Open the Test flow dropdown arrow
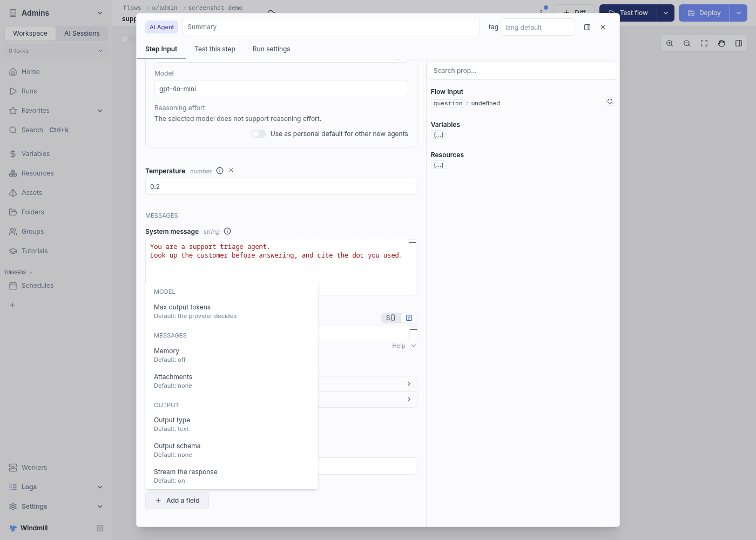756x540 pixels. [x=665, y=13]
